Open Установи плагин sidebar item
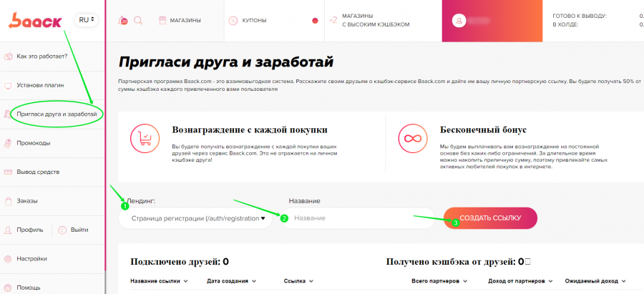The height and width of the screenshot is (294, 644). click(x=40, y=85)
